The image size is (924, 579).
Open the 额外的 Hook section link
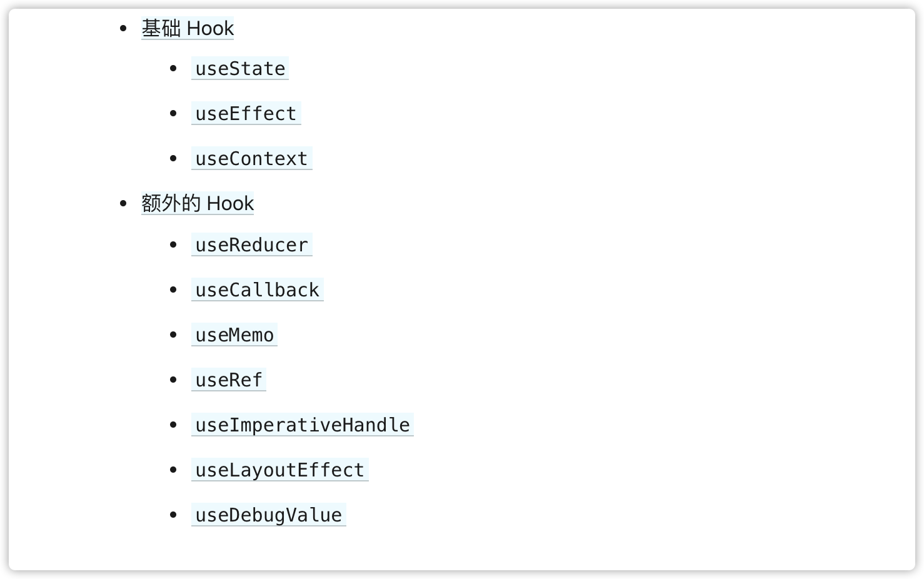198,203
